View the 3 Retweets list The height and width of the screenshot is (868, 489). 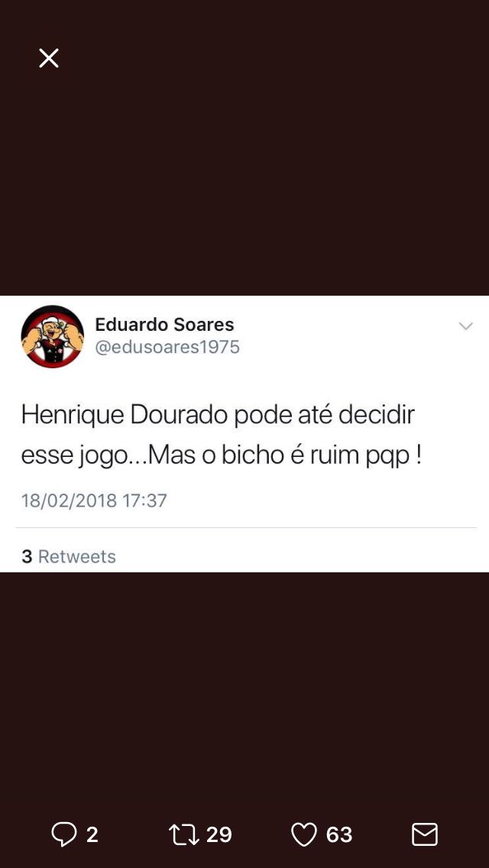69,556
